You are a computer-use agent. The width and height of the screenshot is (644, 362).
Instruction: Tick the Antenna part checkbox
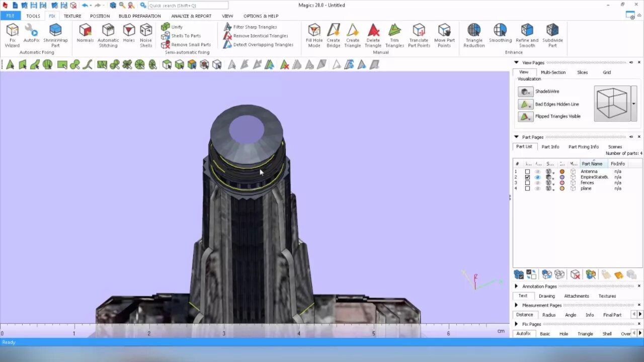(x=527, y=171)
